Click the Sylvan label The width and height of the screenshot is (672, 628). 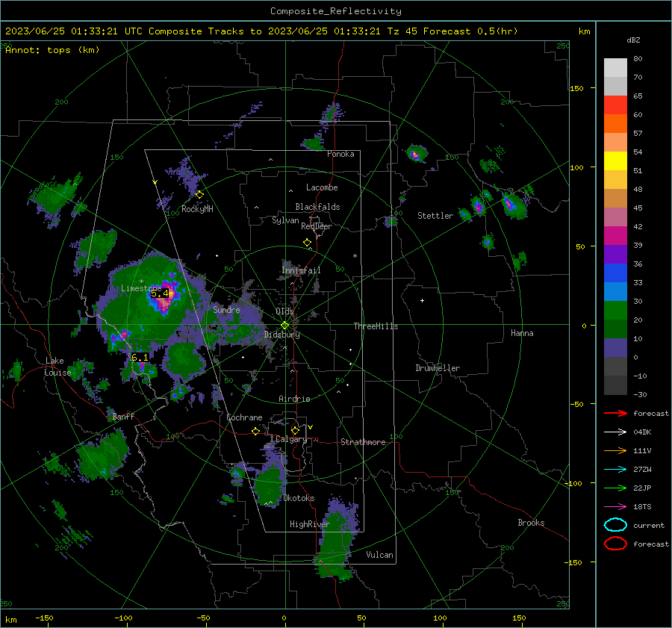(x=285, y=220)
